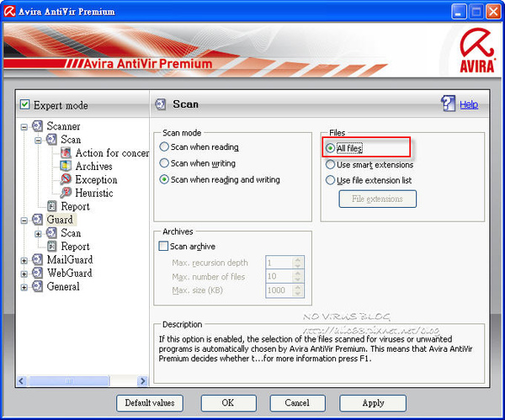Click the Scan icon under Scanner
Screen dimensions: 505x420
pos(51,140)
